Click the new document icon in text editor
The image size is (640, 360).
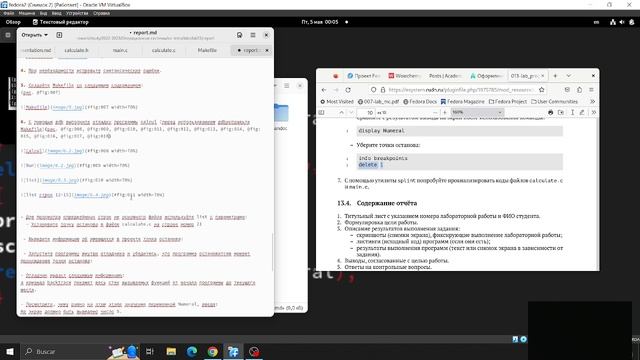59,35
